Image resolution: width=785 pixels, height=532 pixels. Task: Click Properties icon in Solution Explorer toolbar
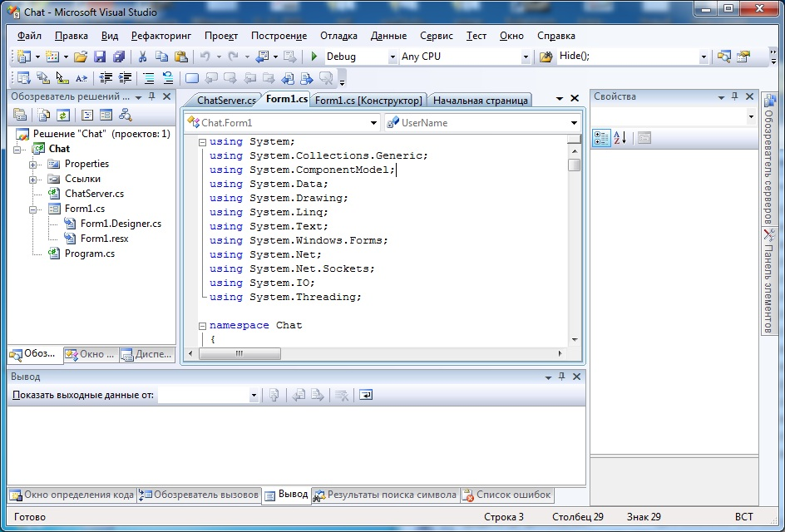pyautogui.click(x=20, y=115)
